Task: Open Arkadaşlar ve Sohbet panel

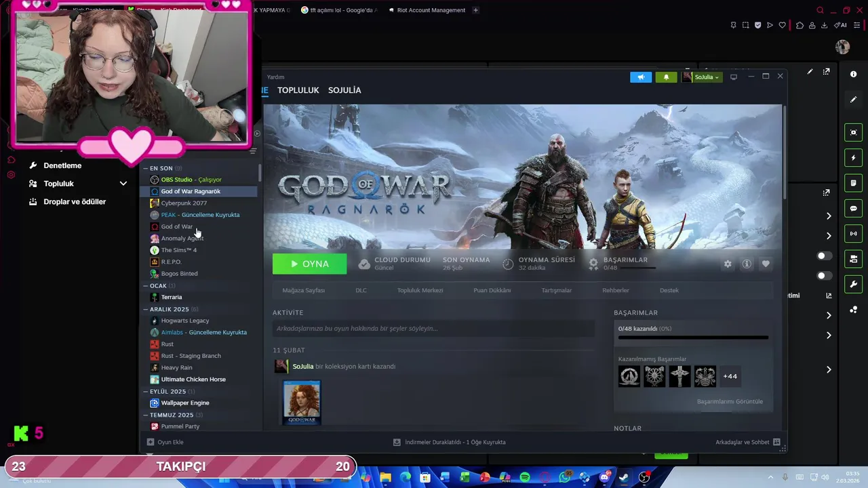Action: point(748,442)
